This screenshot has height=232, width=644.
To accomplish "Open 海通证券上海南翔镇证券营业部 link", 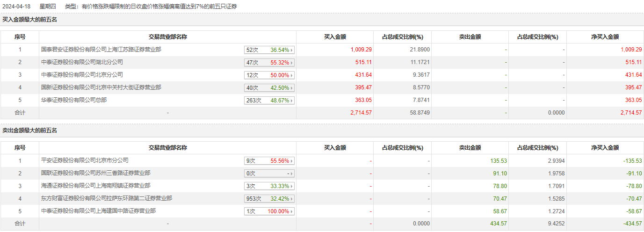I will tap(95, 186).
